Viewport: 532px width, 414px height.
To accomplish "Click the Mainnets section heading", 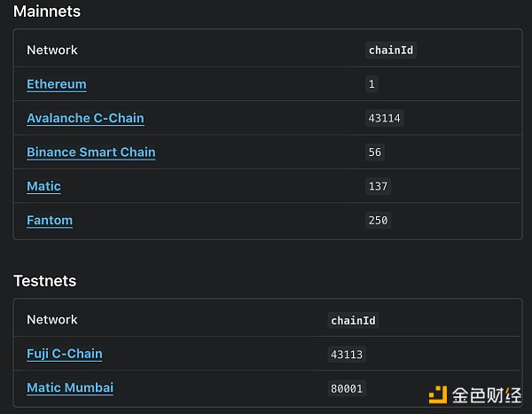I will pos(47,12).
